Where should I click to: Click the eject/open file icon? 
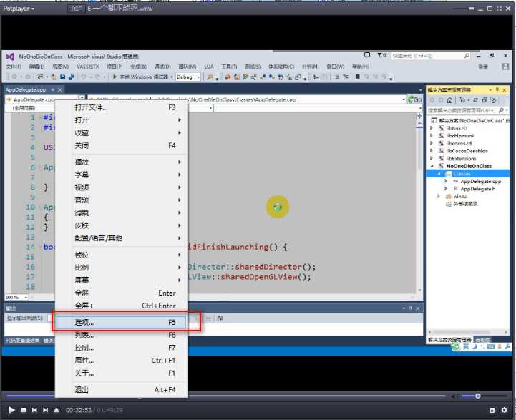(57, 410)
